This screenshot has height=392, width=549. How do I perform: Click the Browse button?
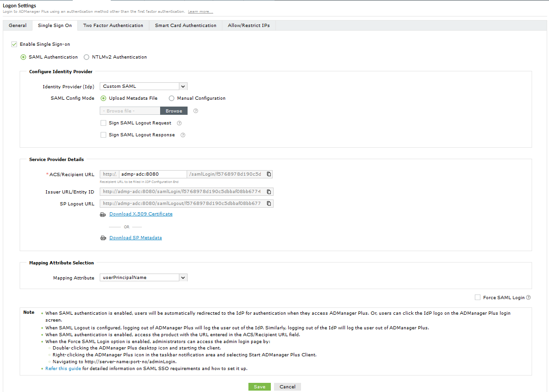tap(174, 111)
